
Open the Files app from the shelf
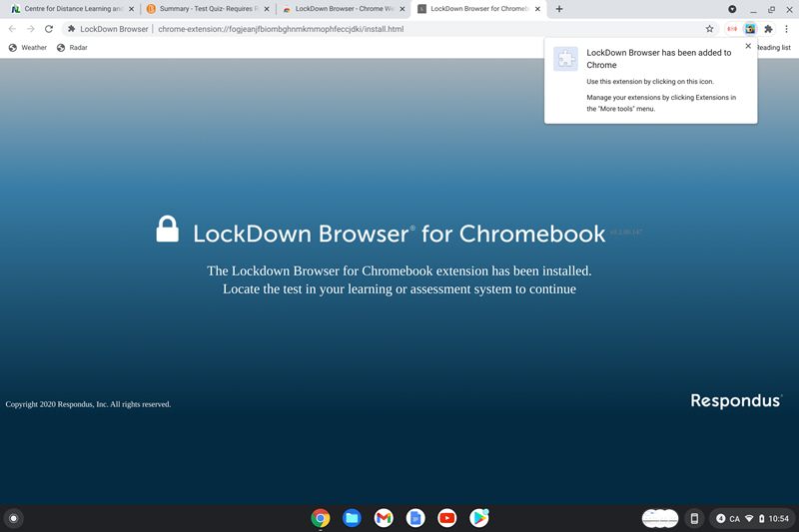[x=353, y=518]
